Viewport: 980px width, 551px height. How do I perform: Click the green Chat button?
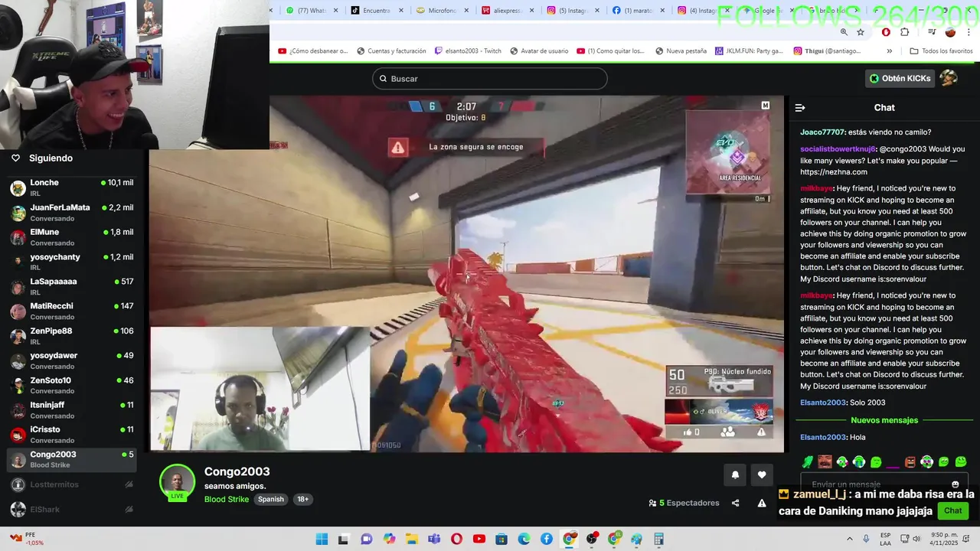953,510
